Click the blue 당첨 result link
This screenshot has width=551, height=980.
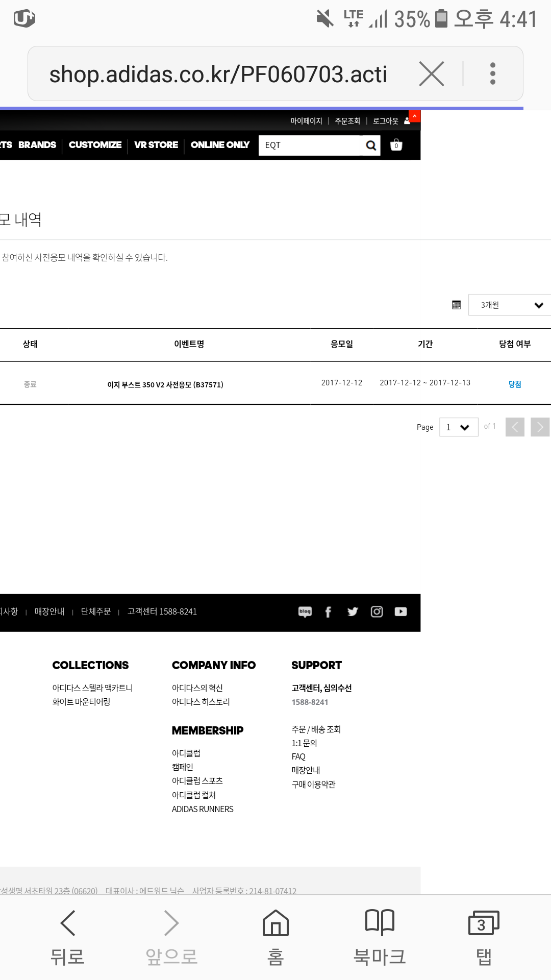click(515, 384)
